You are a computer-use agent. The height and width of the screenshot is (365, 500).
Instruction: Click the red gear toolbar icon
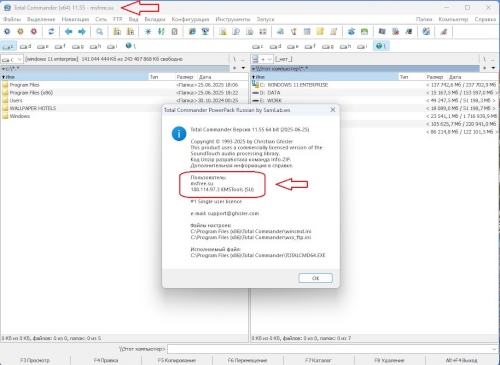coord(34,32)
